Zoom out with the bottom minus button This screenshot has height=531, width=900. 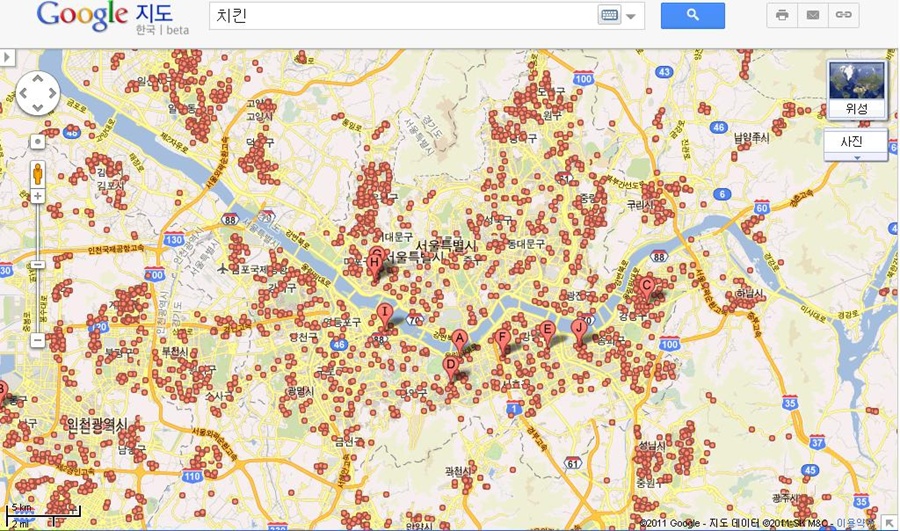coord(38,340)
